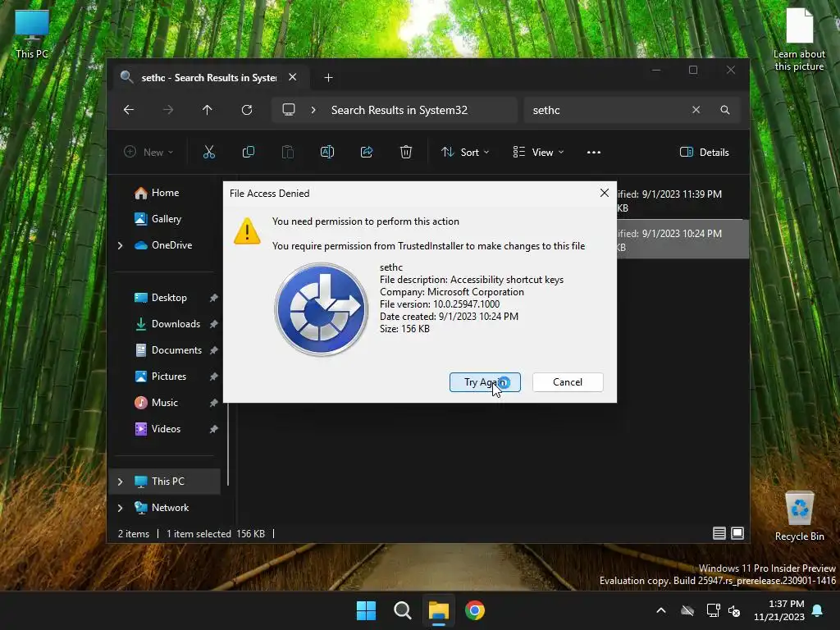Add a new Explorer tab with plus
840x630 pixels.
328,78
